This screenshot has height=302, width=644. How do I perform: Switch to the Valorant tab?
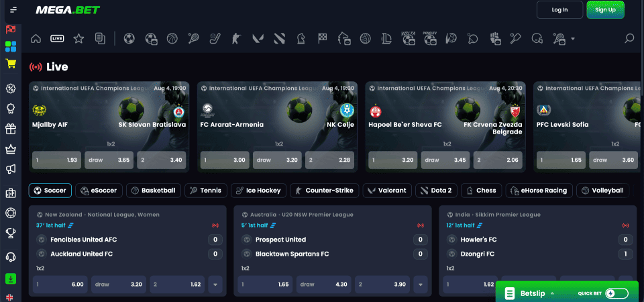click(x=387, y=191)
